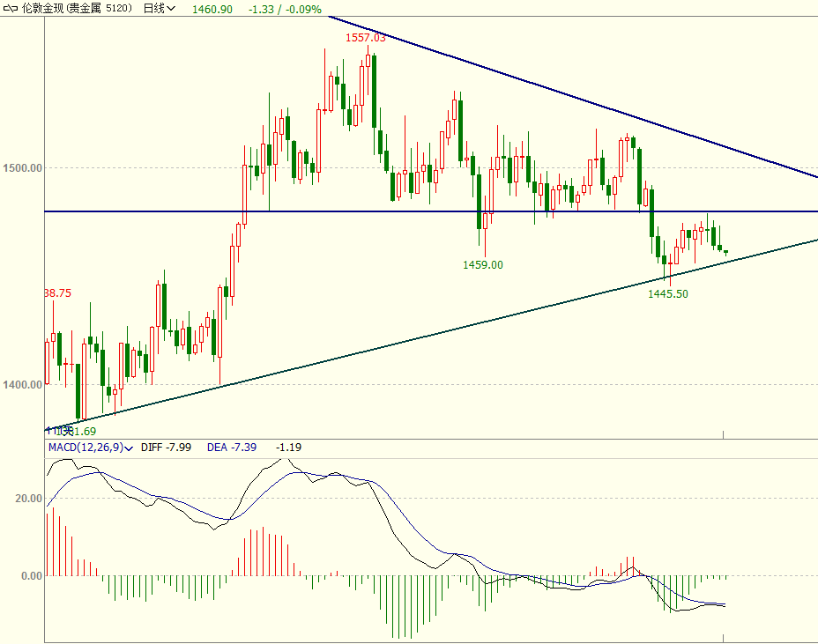Click the 1400.00 price axis label
This screenshot has height=644, width=818.
[22, 384]
